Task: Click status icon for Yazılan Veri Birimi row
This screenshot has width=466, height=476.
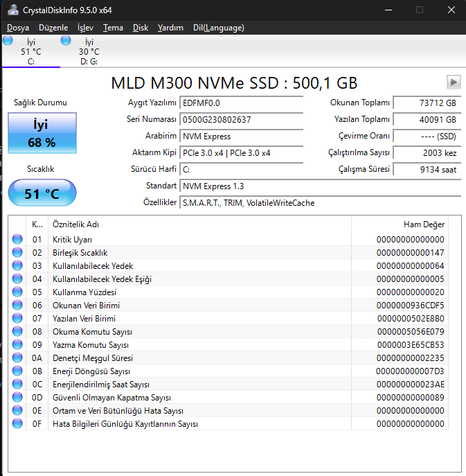Action: click(x=17, y=318)
